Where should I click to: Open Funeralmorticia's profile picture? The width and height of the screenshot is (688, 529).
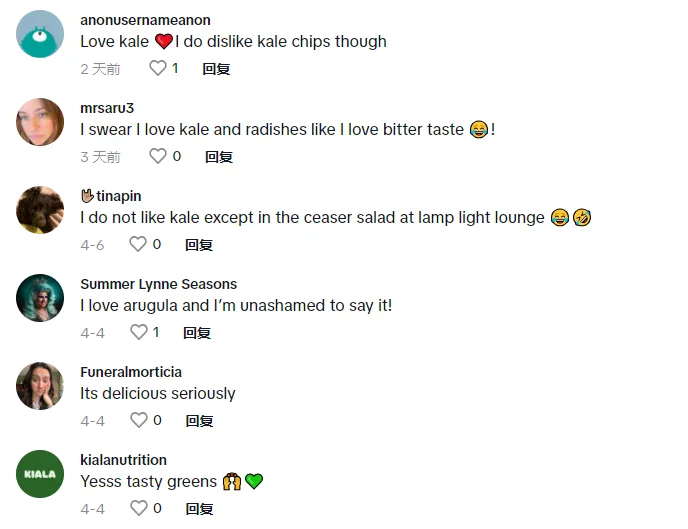(x=40, y=386)
